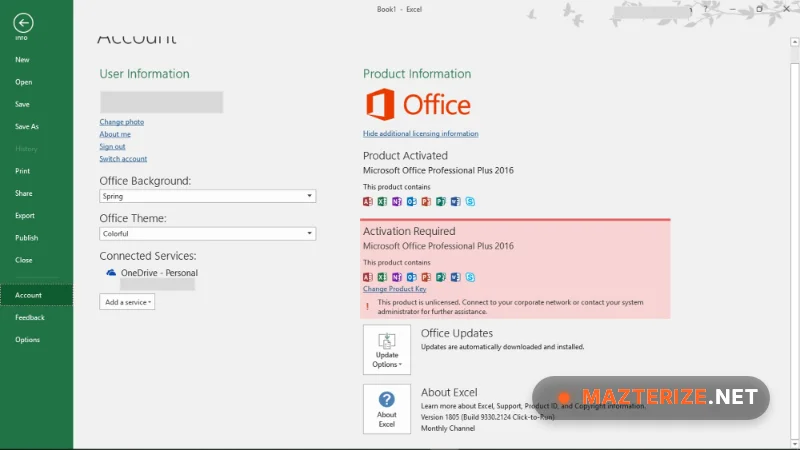
Task: Click the Change Product Key link
Action: pos(394,289)
